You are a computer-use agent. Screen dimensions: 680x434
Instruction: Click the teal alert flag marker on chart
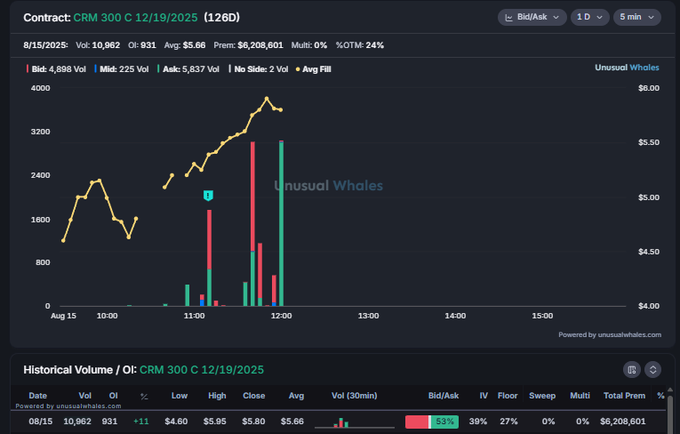pos(208,196)
